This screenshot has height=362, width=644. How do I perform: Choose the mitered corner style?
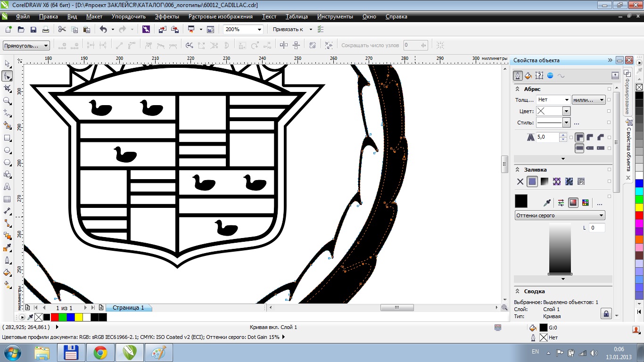[579, 137]
